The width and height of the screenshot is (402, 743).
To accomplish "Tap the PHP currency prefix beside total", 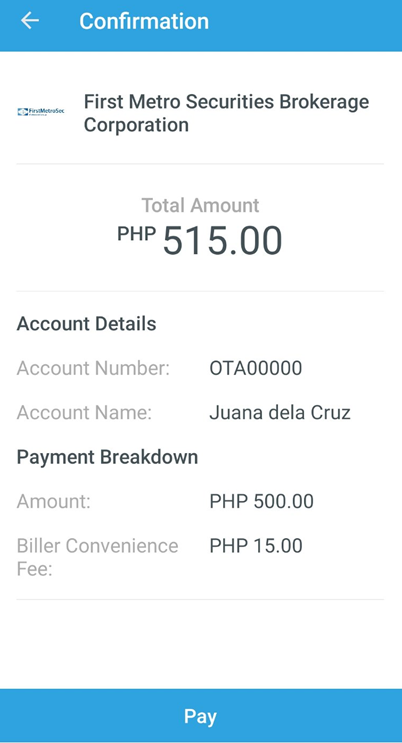I will pyautogui.click(x=137, y=233).
